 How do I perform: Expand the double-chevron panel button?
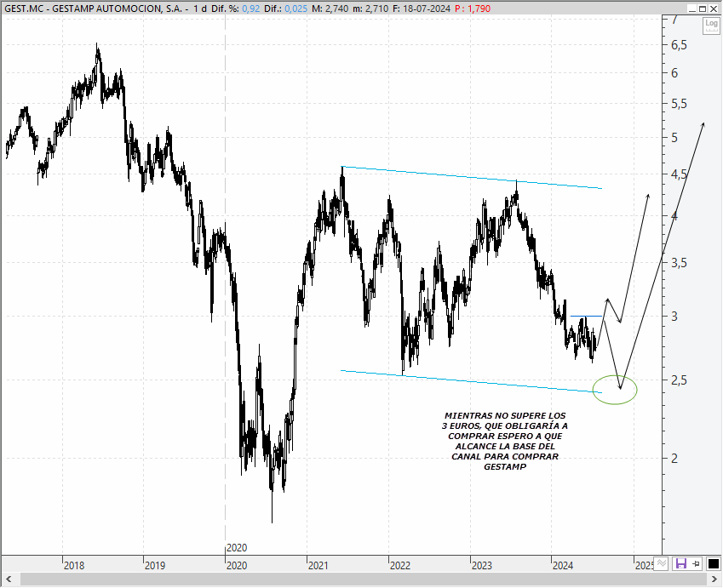point(661,563)
